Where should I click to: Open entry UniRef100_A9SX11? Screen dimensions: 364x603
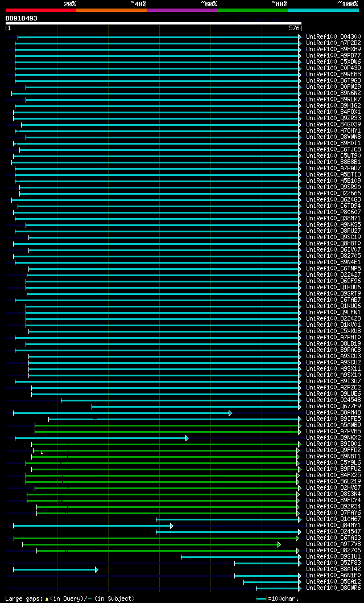(x=333, y=369)
